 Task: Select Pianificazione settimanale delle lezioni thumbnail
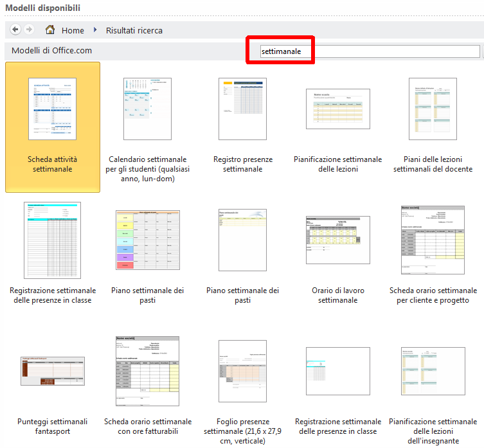click(338, 109)
